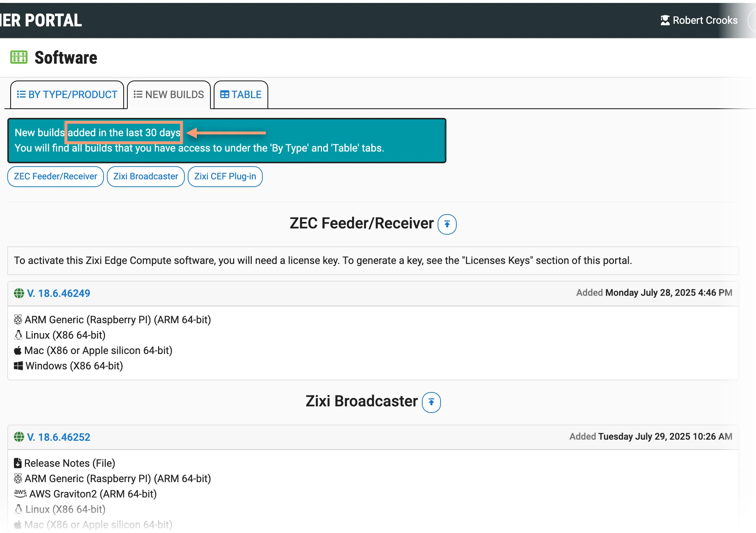Image resolution: width=756 pixels, height=533 pixels.
Task: Open version V. 18.6.46249 link
Action: (59, 293)
